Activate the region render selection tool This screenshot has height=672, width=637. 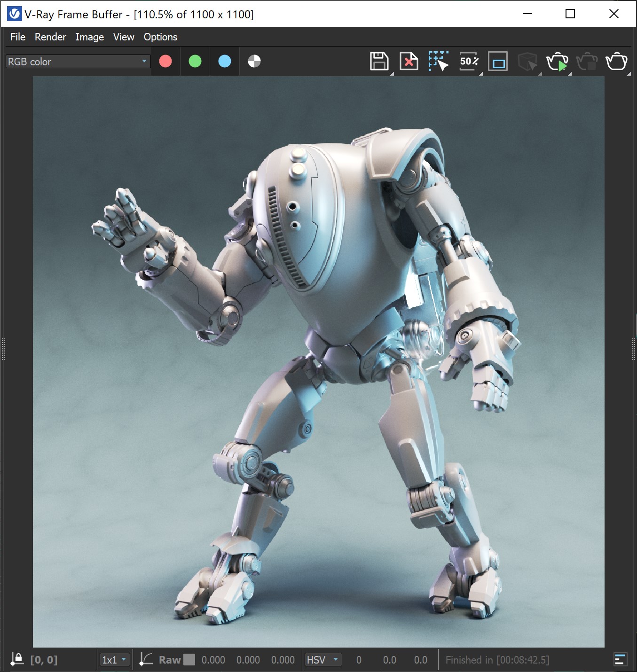click(437, 61)
